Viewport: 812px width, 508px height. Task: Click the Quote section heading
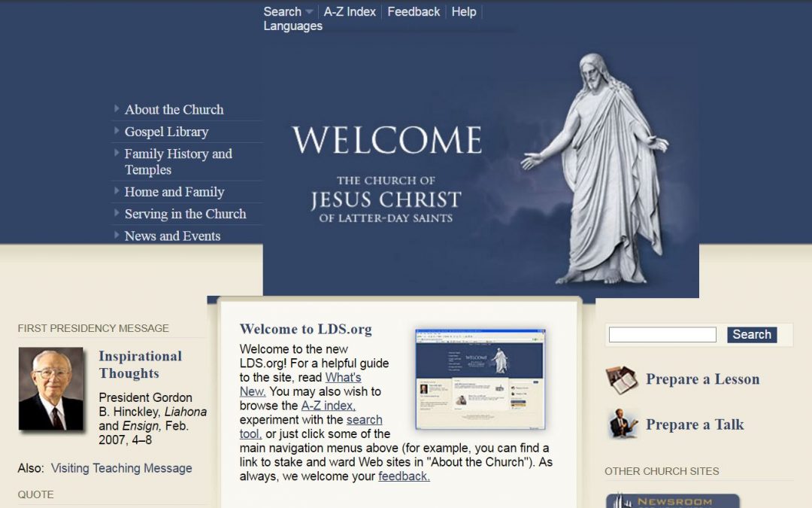tap(35, 494)
